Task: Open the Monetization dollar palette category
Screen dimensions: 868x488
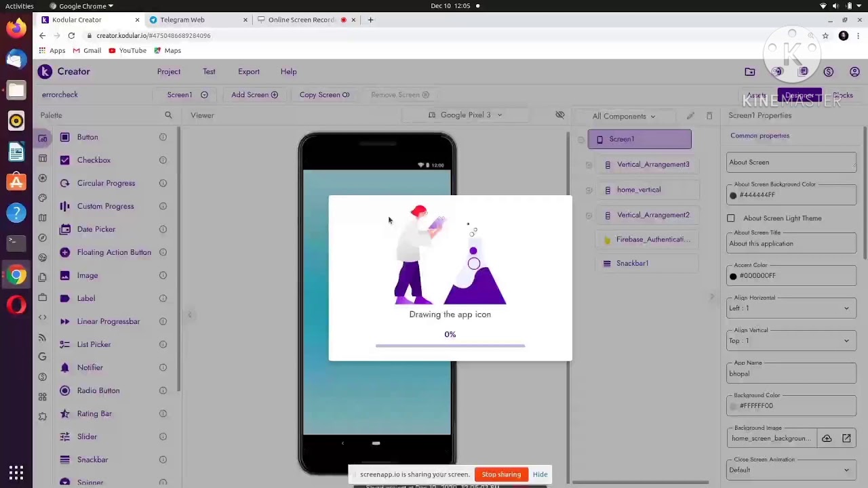Action: [43, 377]
